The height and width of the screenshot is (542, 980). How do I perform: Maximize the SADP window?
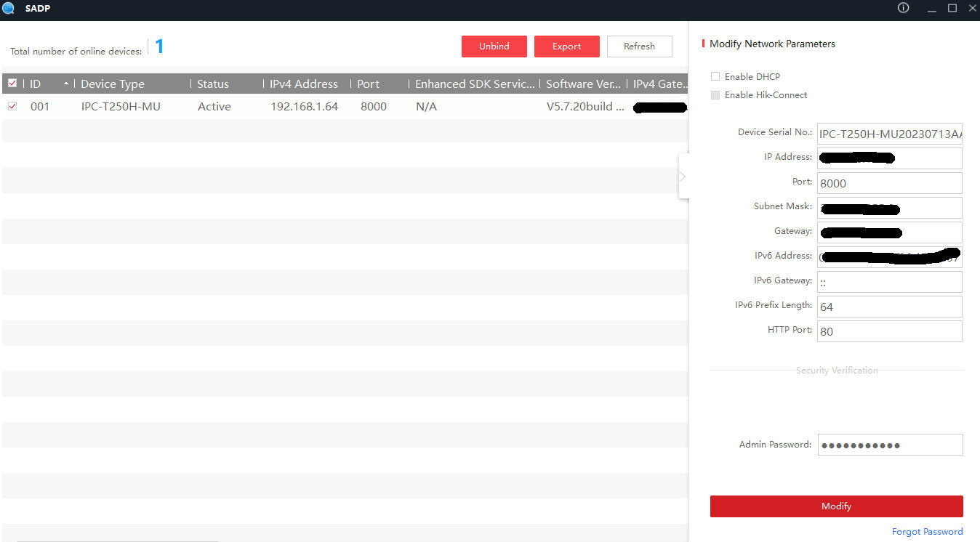point(952,8)
